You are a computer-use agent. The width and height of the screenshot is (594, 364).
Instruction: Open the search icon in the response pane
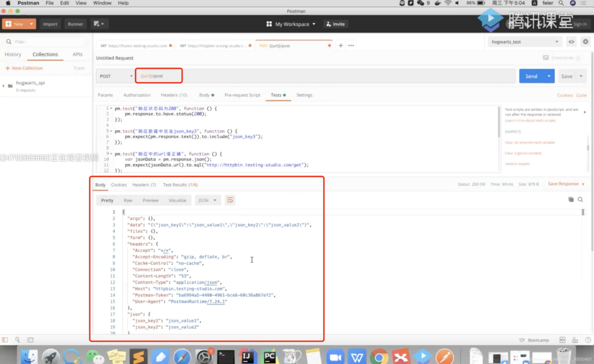[580, 199]
